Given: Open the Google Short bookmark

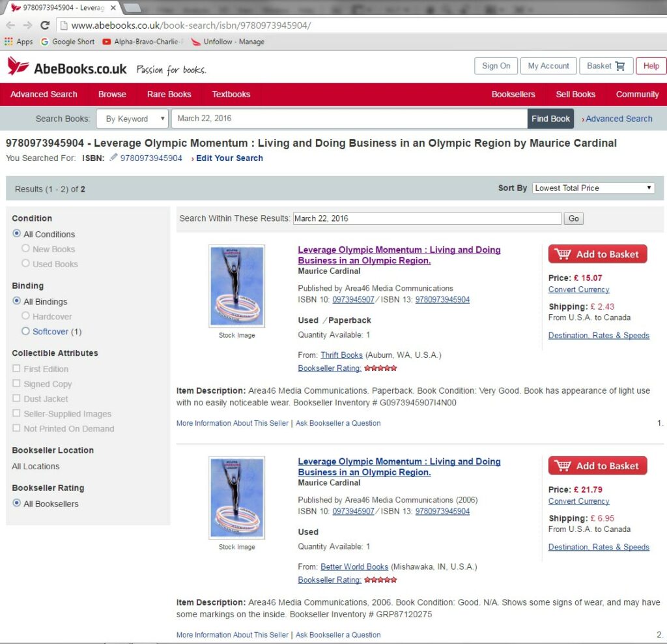Looking at the screenshot, I should pyautogui.click(x=68, y=41).
